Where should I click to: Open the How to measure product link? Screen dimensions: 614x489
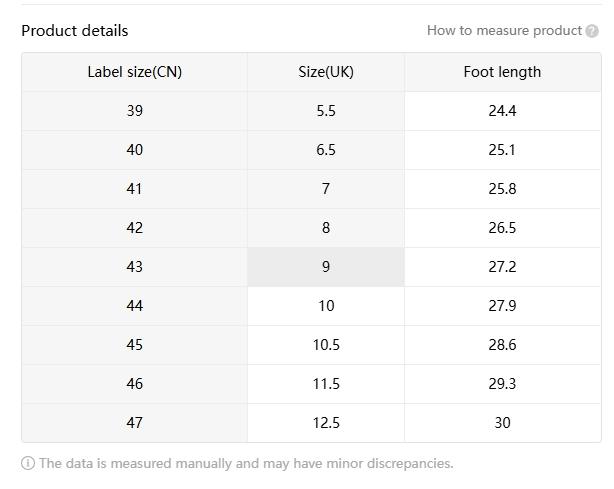(504, 31)
